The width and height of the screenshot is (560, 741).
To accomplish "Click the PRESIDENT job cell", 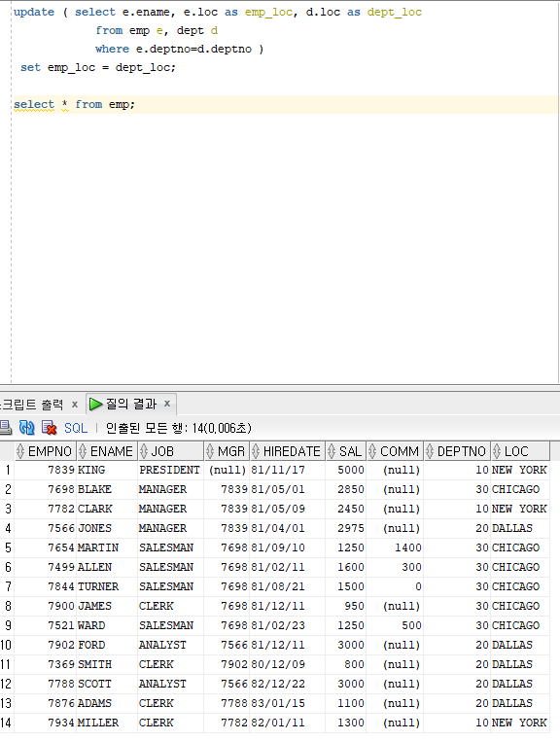I will click(170, 471).
